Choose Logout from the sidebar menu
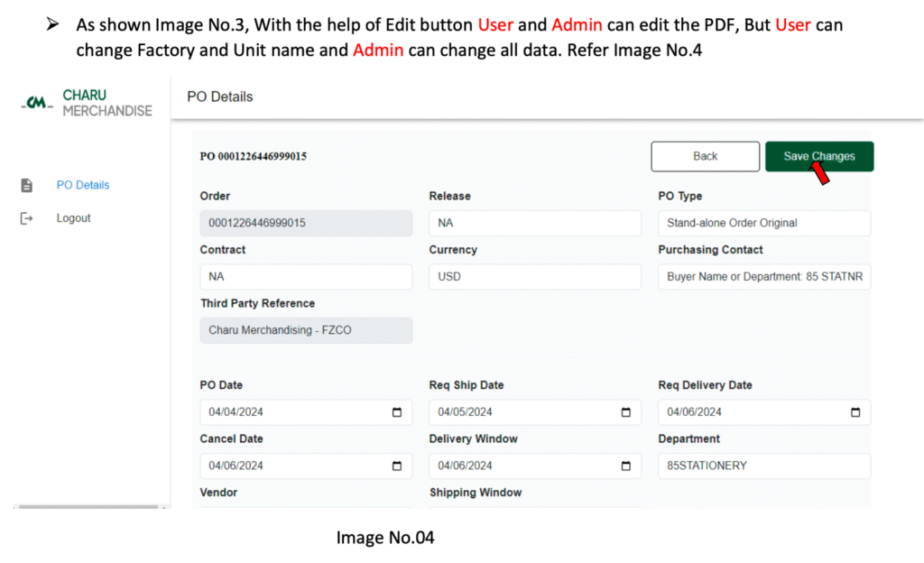The image size is (924, 563). click(x=73, y=218)
